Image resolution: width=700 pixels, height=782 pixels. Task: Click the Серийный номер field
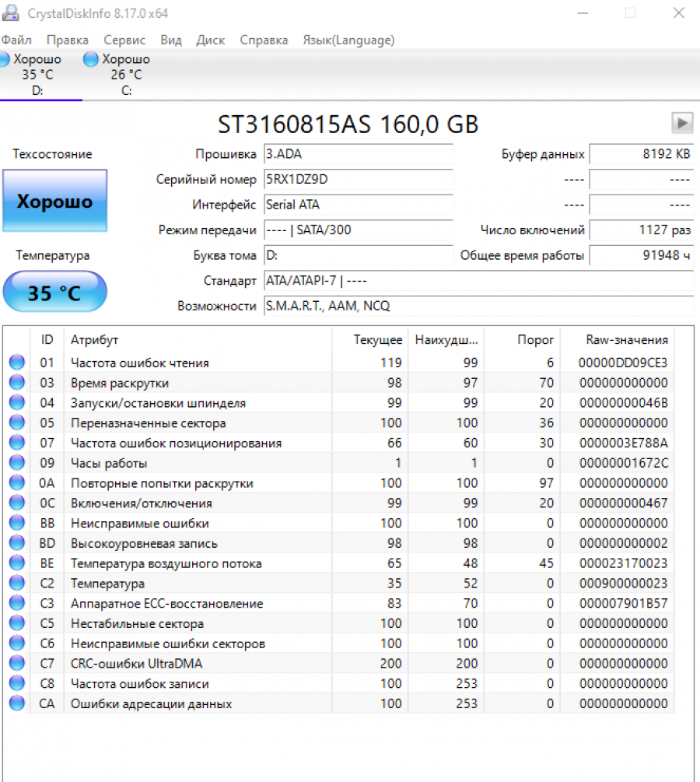click(x=358, y=180)
